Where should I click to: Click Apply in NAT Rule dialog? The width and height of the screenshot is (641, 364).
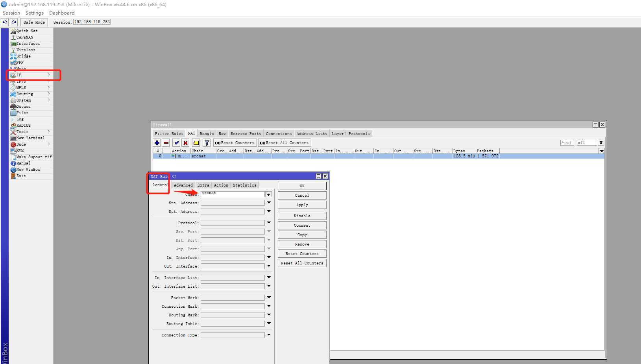(x=302, y=205)
